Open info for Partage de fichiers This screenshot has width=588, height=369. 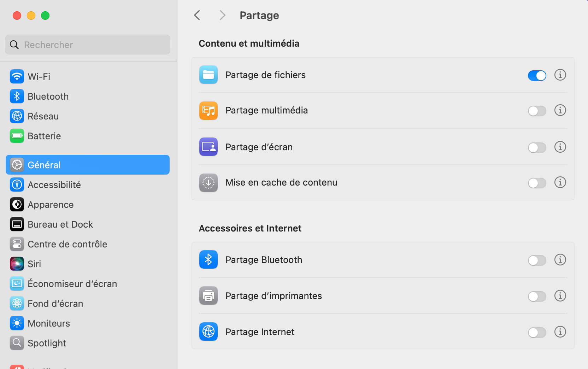pos(560,75)
